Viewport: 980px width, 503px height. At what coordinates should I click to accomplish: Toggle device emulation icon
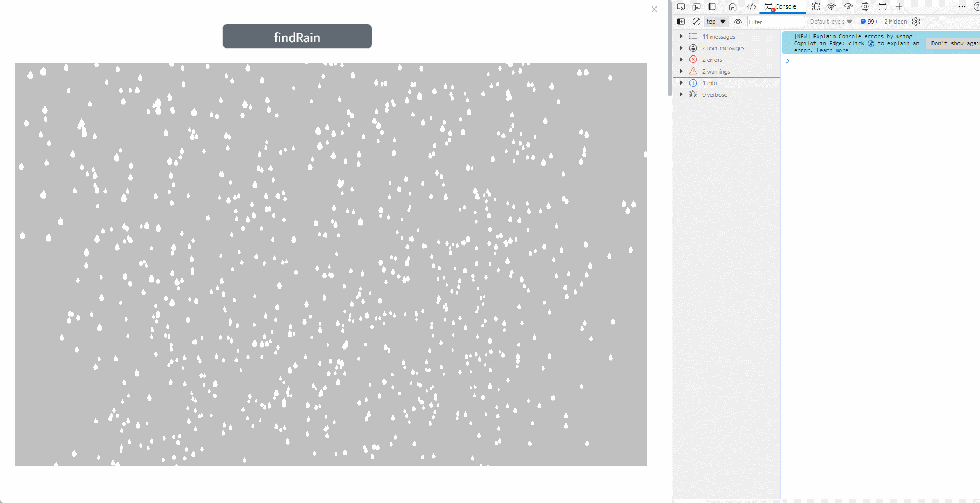(x=696, y=7)
